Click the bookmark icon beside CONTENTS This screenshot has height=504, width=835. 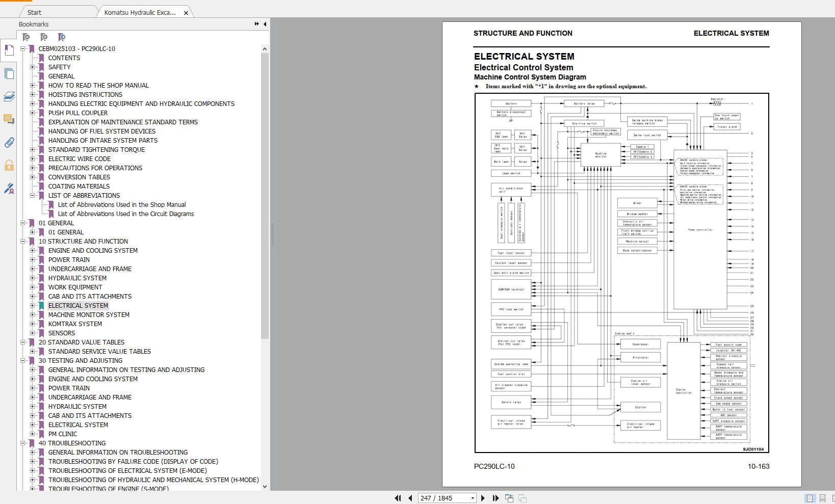click(41, 58)
